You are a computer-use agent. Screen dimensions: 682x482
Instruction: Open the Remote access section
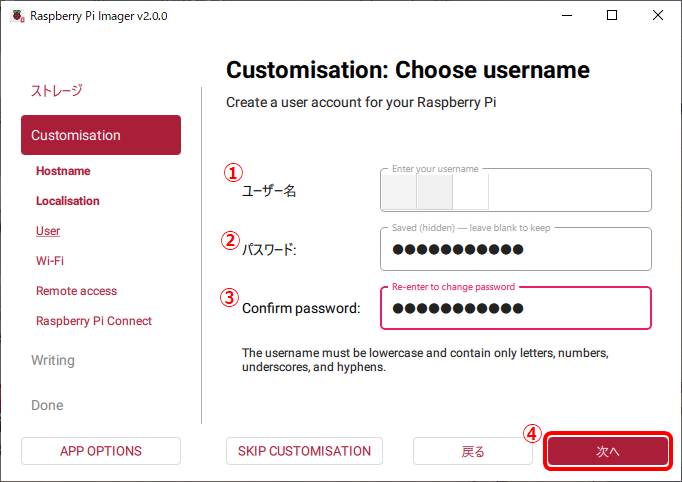[x=76, y=291]
